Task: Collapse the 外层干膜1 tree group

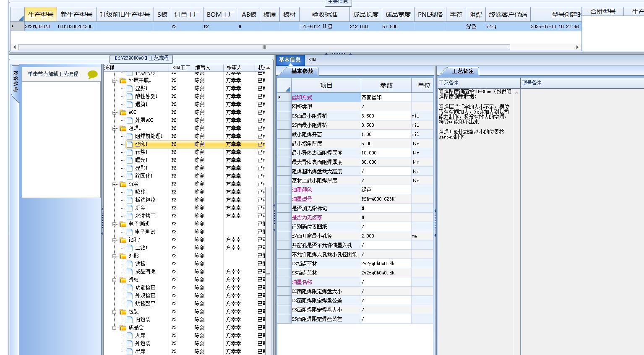Action: click(x=115, y=81)
